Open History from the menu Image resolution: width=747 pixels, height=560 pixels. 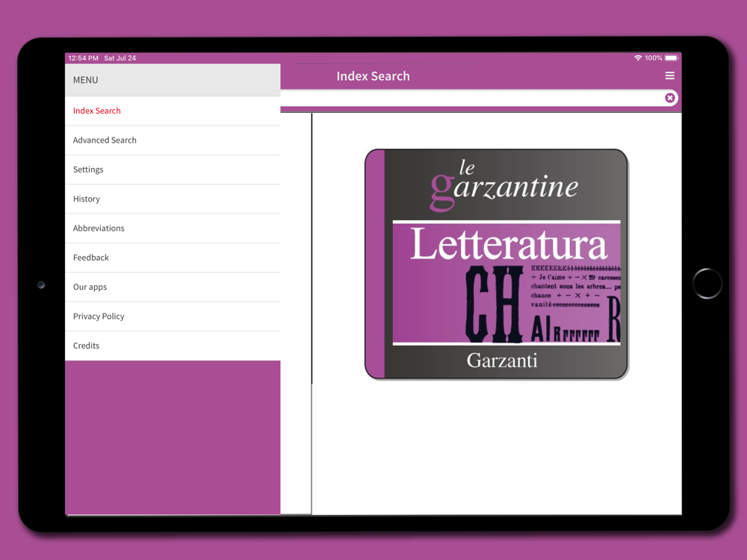pos(173,199)
